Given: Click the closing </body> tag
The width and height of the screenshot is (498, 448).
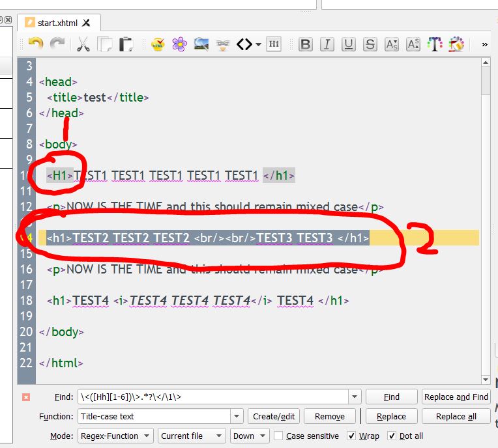Looking at the screenshot, I should pos(61,332).
